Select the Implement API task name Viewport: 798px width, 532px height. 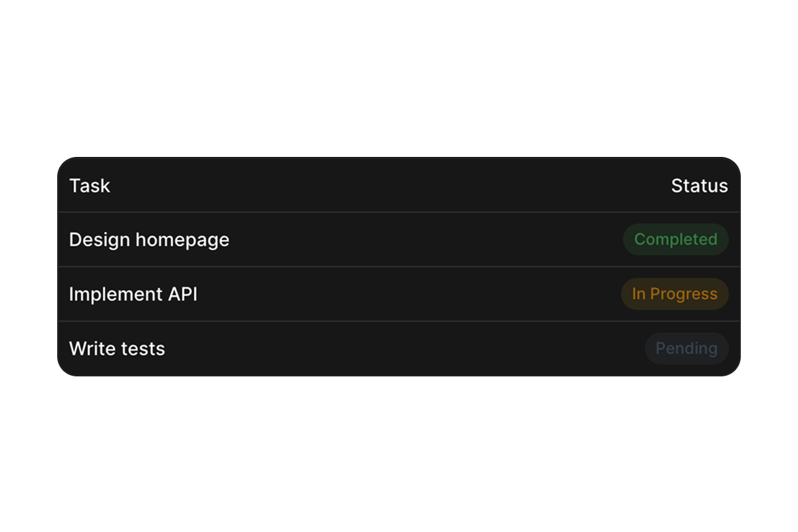point(133,294)
